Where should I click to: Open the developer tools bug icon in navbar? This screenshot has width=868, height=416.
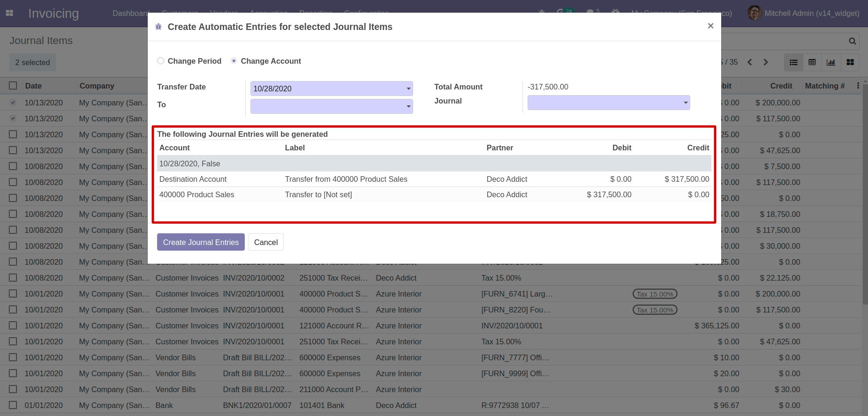[542, 12]
